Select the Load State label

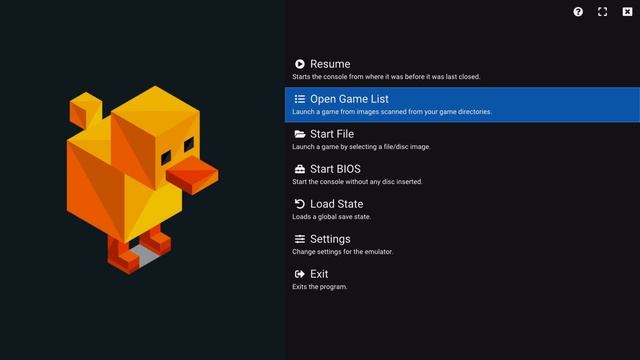[x=336, y=204]
